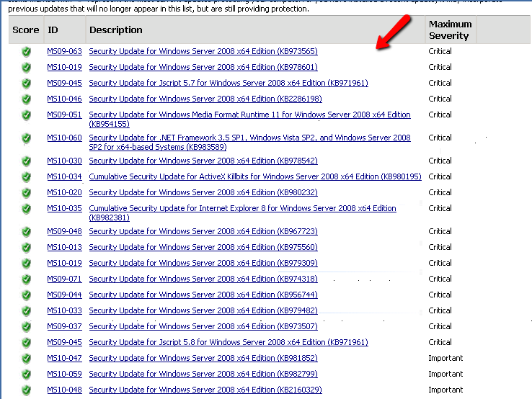Viewport: 532px width, 399px height.
Task: Click the shield icon in the MS10-030 row
Action: 26,161
